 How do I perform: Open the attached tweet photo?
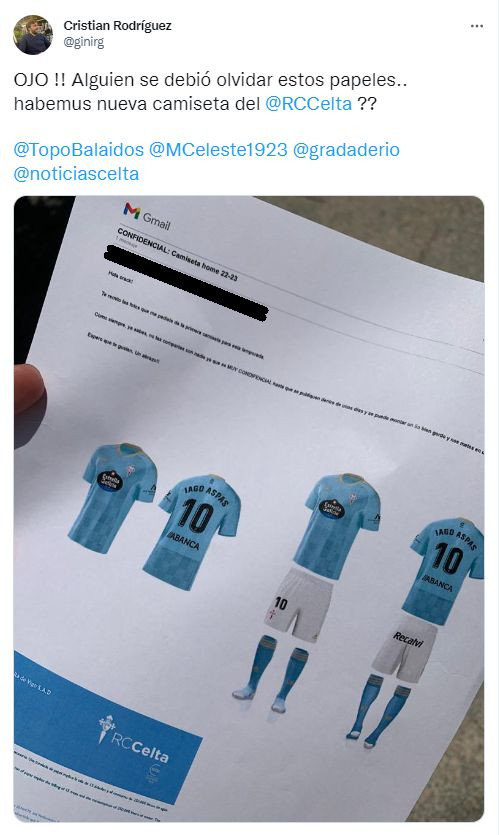[x=249, y=509]
